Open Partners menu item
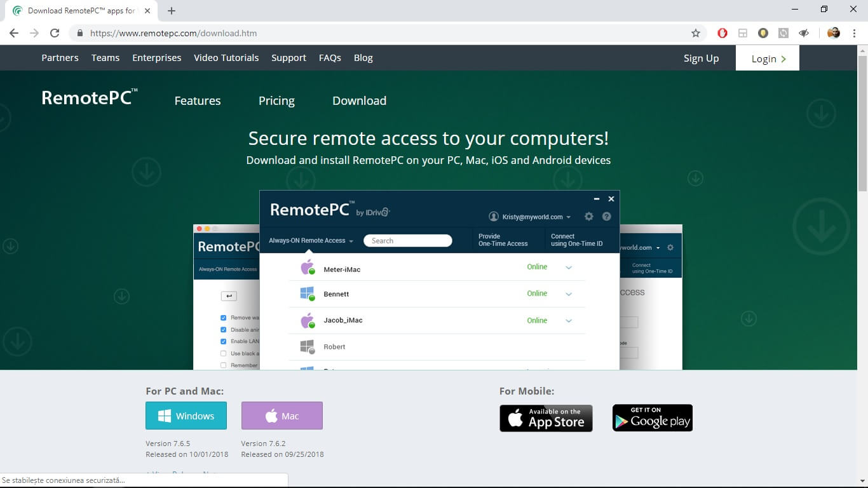Image resolution: width=868 pixels, height=488 pixels. 60,58
